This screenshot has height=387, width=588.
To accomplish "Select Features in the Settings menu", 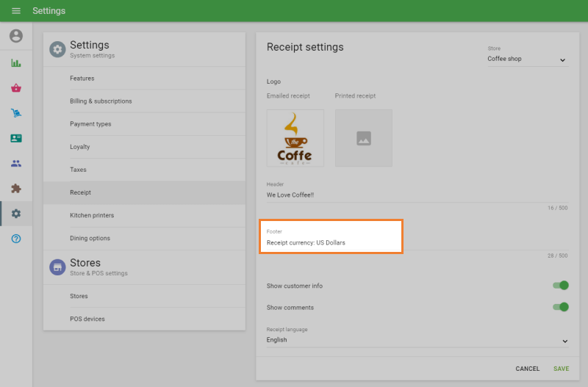I will (x=82, y=79).
